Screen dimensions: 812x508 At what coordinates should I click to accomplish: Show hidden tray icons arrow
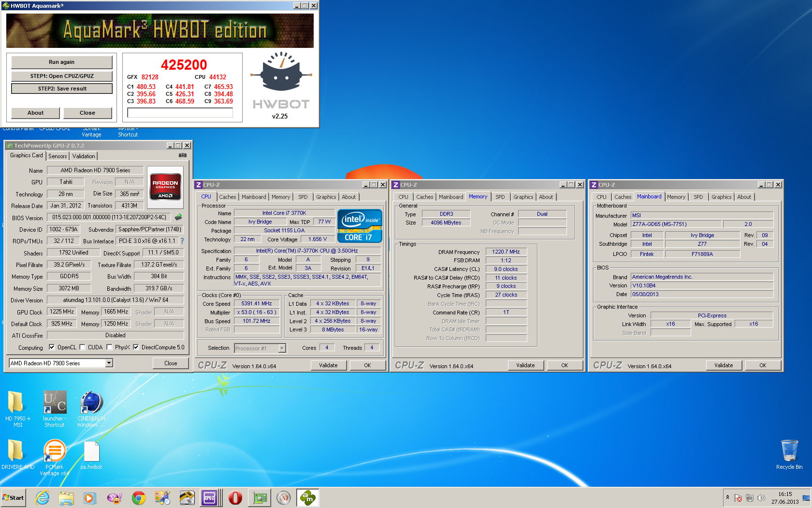tap(727, 497)
